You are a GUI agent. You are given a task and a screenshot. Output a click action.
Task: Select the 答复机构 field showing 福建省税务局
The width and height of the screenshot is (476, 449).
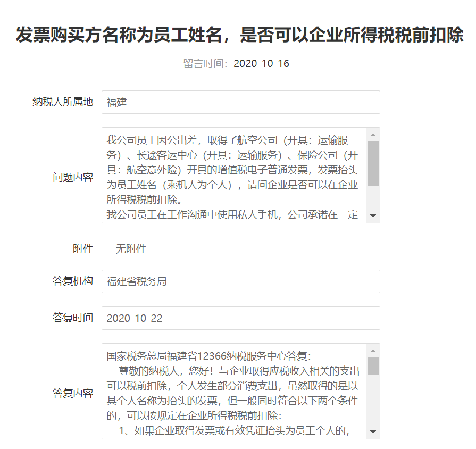[239, 281]
